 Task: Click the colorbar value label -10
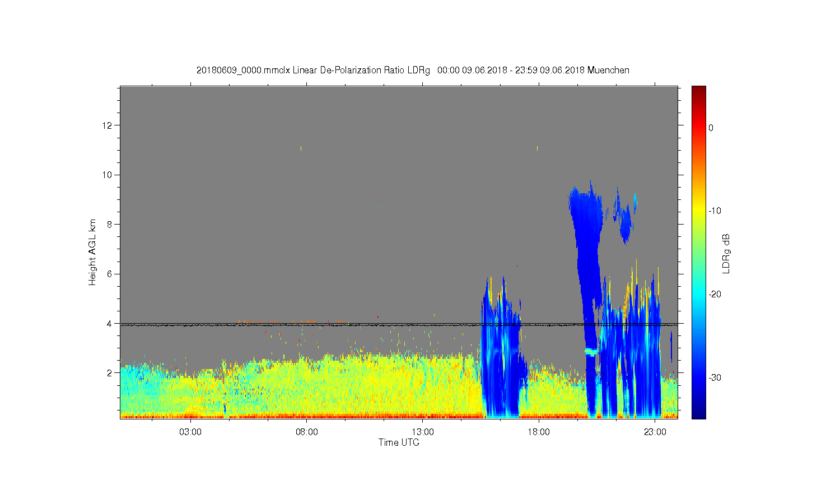(x=715, y=211)
